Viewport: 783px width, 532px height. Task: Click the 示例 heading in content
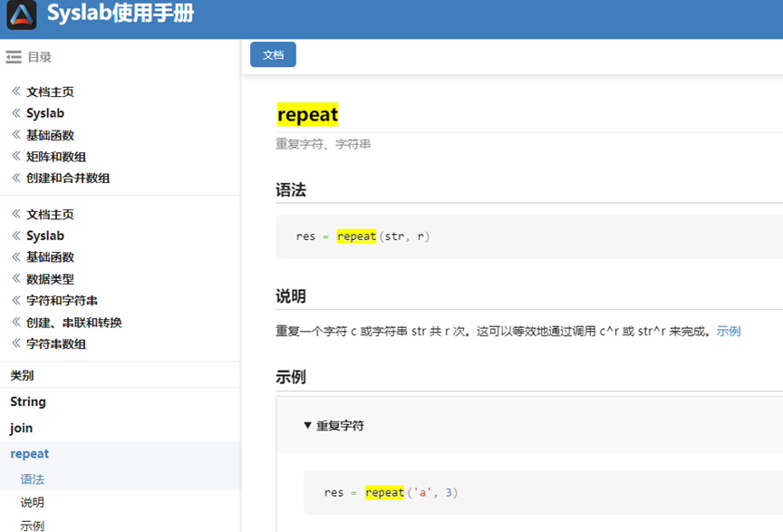[x=291, y=377]
